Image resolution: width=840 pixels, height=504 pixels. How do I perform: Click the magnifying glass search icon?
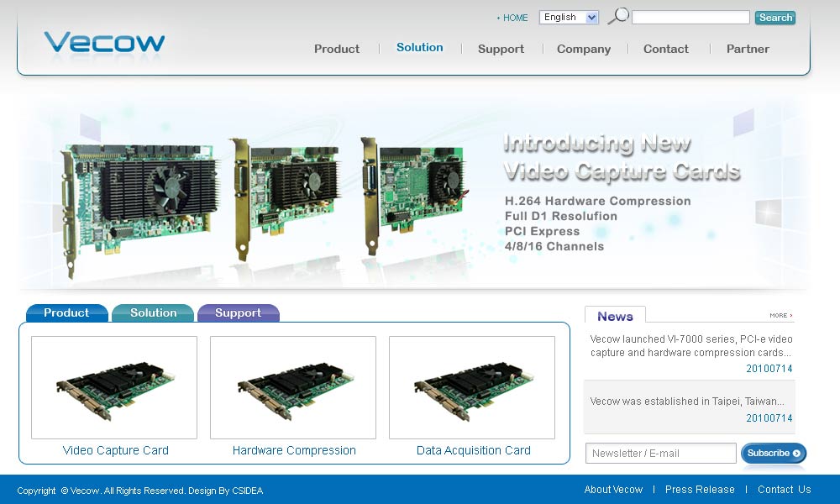pos(618,16)
